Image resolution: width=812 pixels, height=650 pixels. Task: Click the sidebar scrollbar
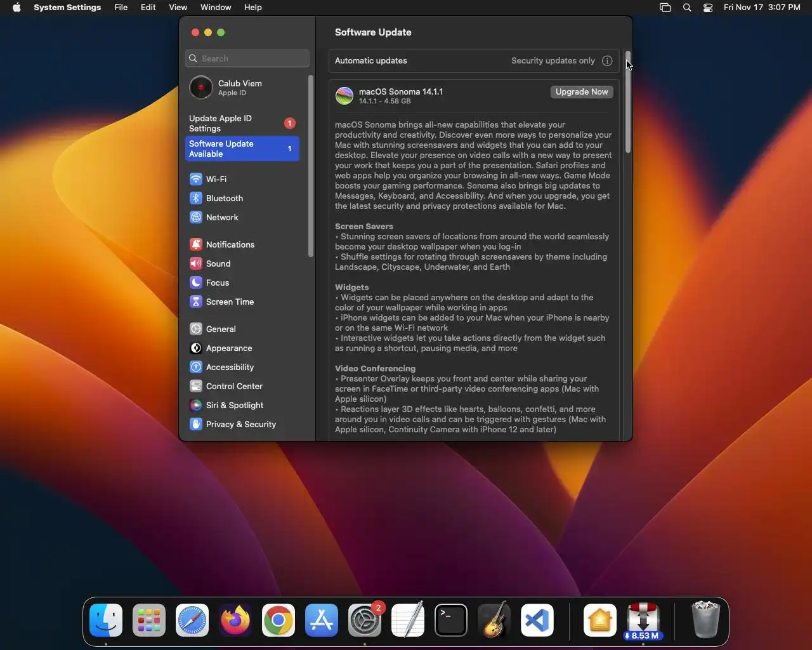tap(311, 166)
